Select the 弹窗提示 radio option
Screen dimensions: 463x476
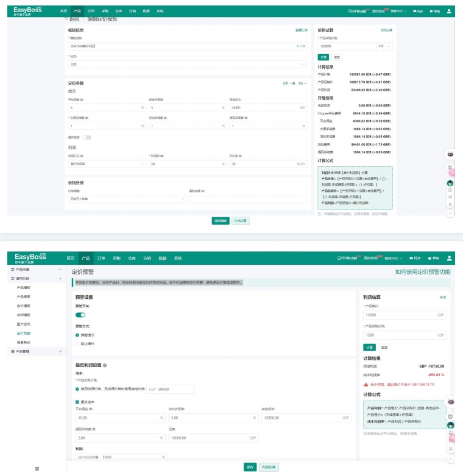[x=77, y=335]
